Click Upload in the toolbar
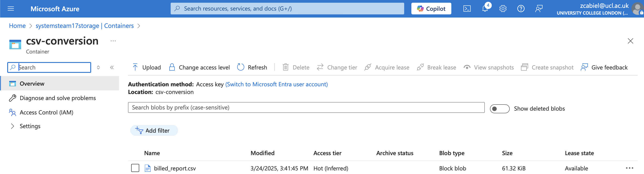This screenshot has width=644, height=174. pos(147,67)
